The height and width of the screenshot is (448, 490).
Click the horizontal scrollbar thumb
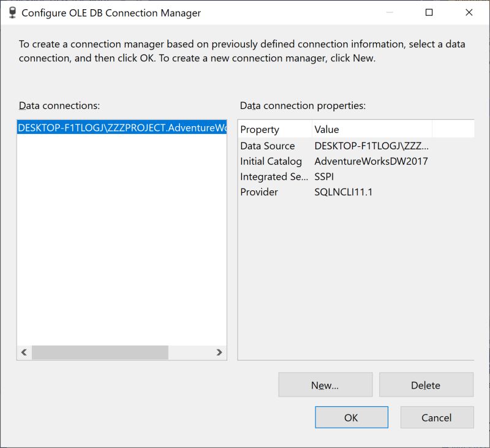tap(101, 353)
